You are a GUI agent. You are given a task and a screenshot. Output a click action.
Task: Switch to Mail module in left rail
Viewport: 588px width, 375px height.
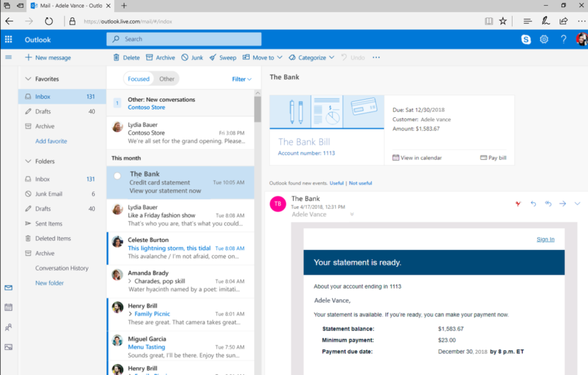pyautogui.click(x=8, y=288)
